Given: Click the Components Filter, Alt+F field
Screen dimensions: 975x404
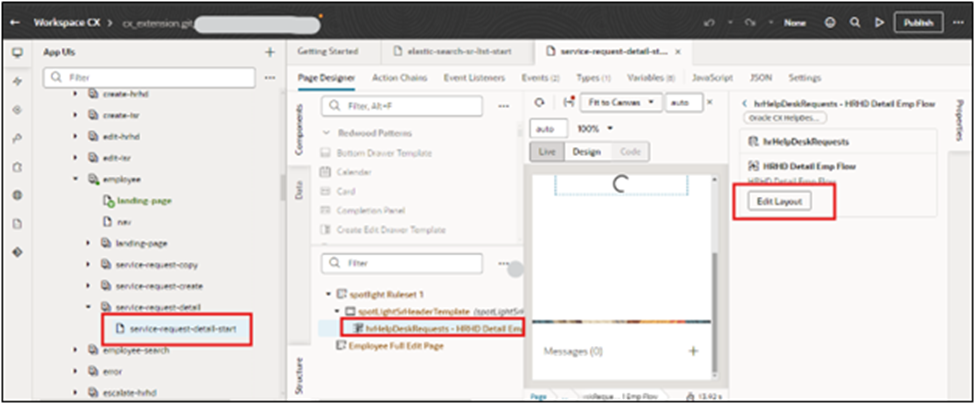Looking at the screenshot, I should 402,106.
